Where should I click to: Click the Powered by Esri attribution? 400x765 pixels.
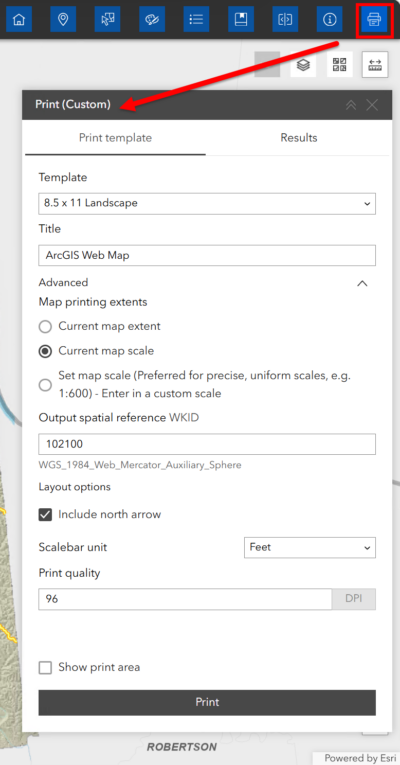[360, 758]
